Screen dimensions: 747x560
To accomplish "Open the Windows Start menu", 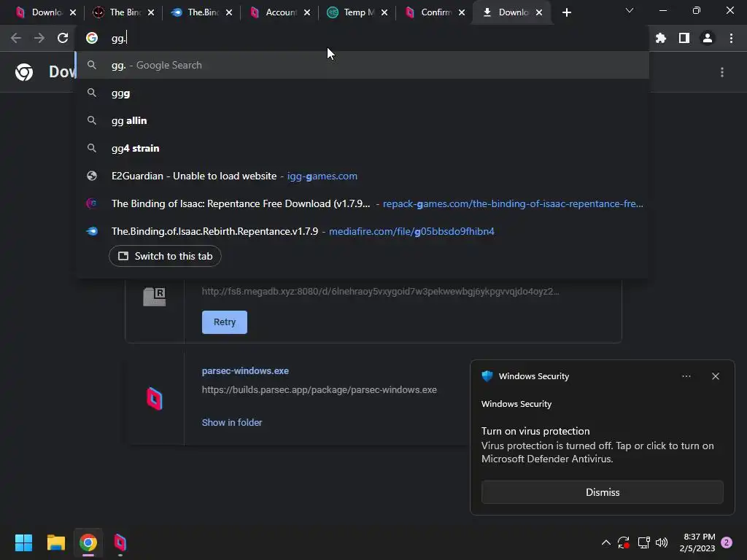I will click(x=23, y=542).
